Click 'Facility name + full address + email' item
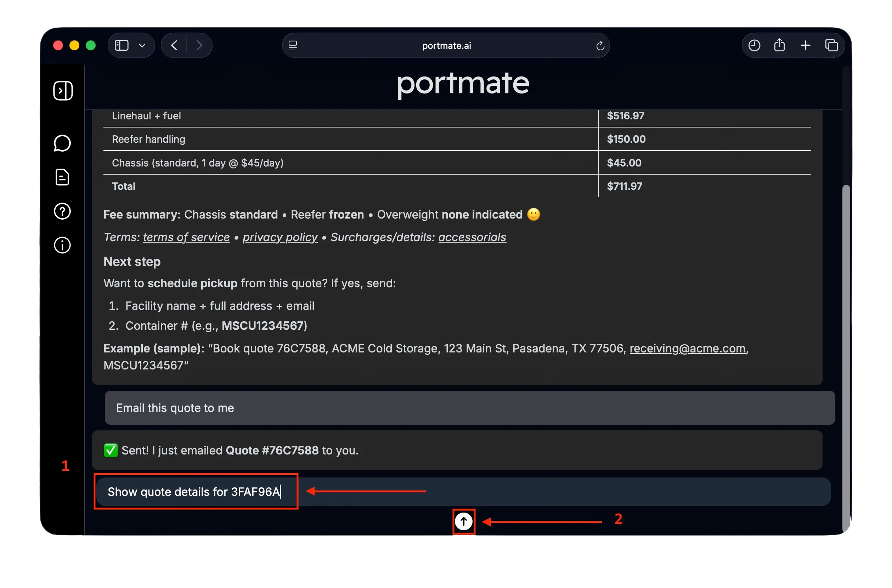Image resolution: width=892 pixels, height=588 pixels. [220, 306]
